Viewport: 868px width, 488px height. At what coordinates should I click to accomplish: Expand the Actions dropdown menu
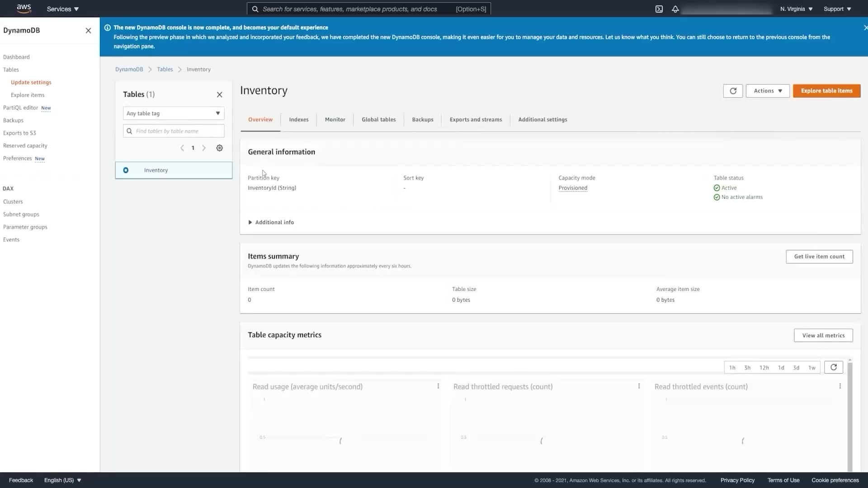pos(768,91)
